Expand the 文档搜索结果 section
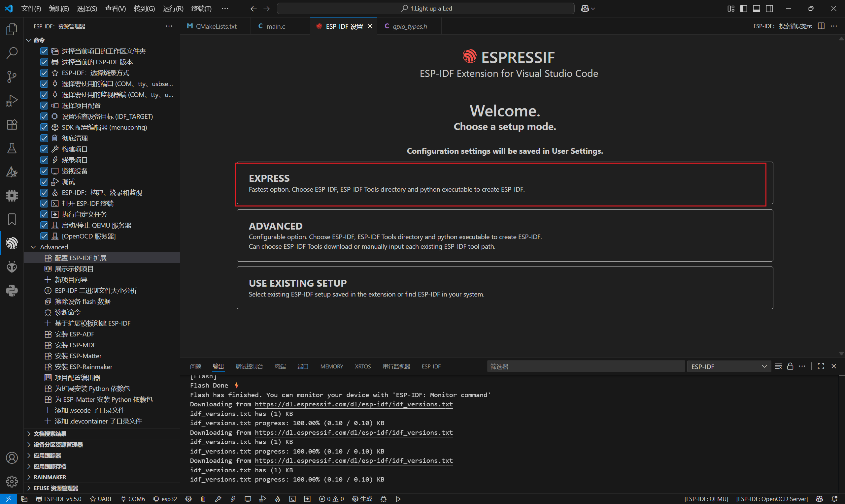 [29, 434]
